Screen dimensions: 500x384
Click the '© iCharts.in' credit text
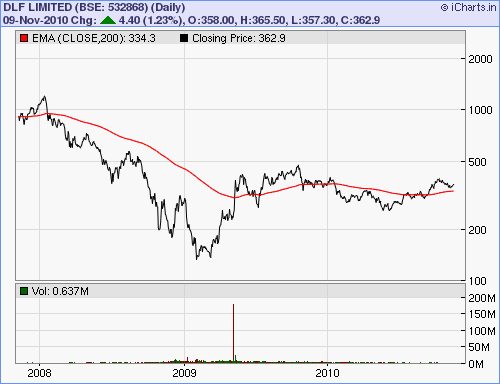(x=468, y=7)
